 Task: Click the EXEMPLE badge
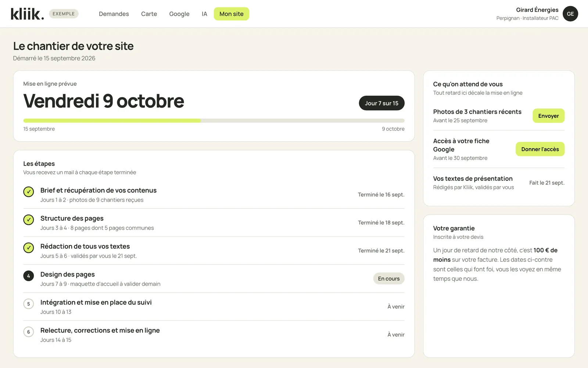pyautogui.click(x=64, y=14)
